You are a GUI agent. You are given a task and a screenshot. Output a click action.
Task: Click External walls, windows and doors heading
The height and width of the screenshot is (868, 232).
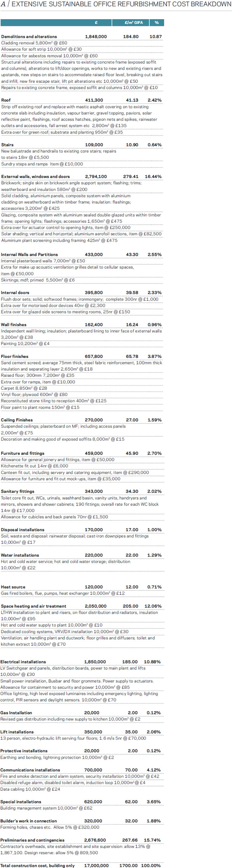coord(35,177)
